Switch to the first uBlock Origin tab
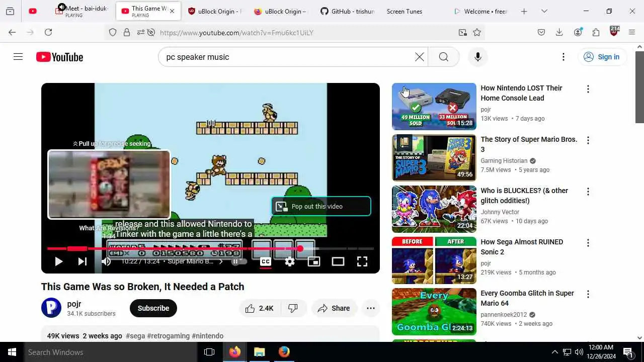The image size is (644, 362). [x=215, y=11]
